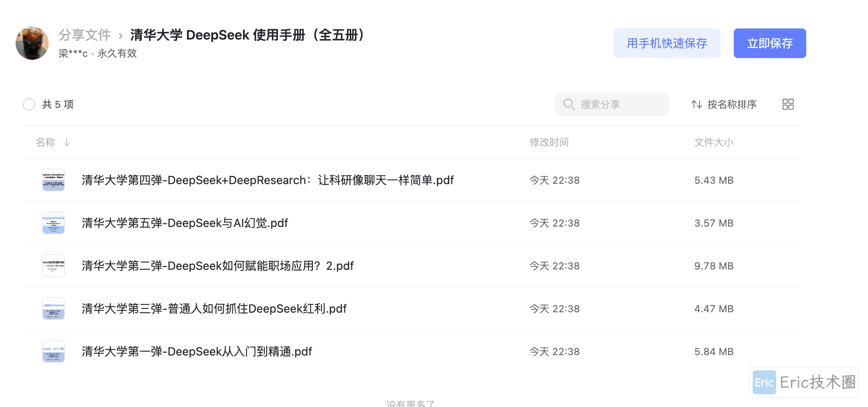Focus the 搜索分享 search field
This screenshot has width=868, height=407.
pyautogui.click(x=611, y=104)
